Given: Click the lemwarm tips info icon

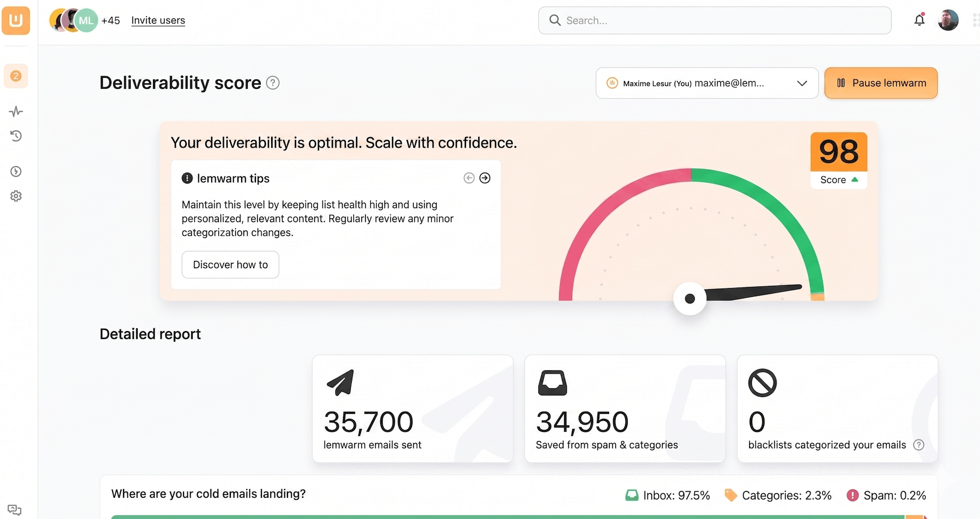Looking at the screenshot, I should (x=187, y=178).
